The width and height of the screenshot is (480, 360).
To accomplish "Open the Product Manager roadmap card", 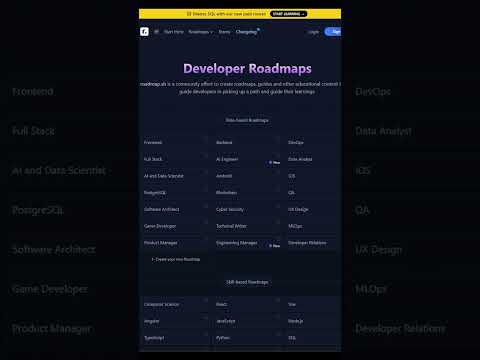I will point(176,242).
